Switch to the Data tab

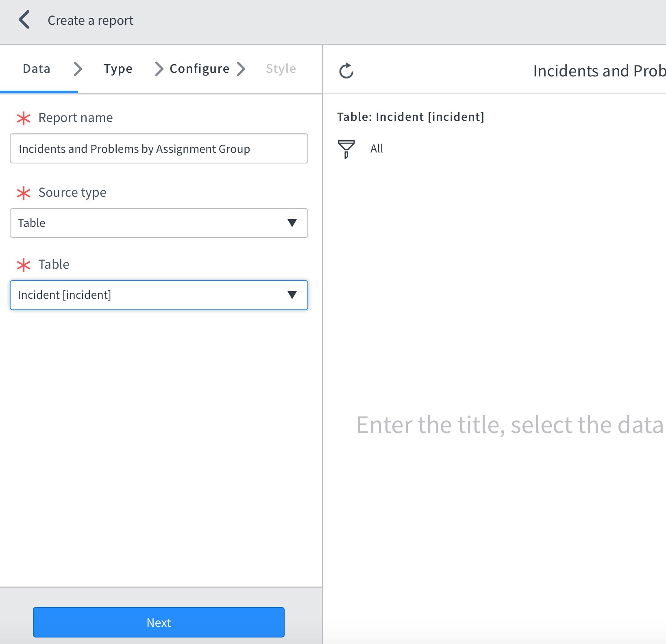click(37, 69)
